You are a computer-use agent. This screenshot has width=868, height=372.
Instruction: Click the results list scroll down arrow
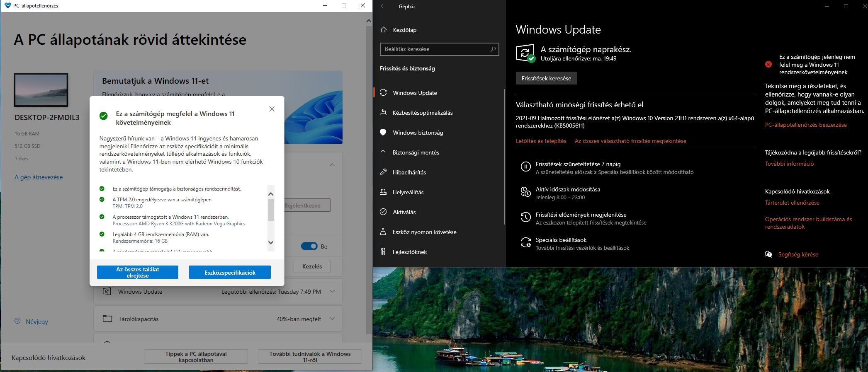(271, 242)
